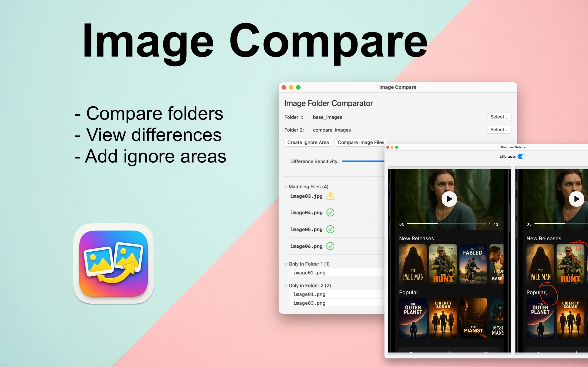
Task: Click the small red difference marker on Hunt poster
Action: coord(578,248)
